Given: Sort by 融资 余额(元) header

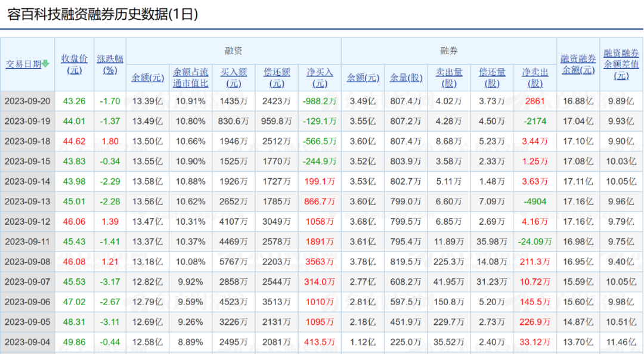Looking at the screenshot, I should [148, 77].
